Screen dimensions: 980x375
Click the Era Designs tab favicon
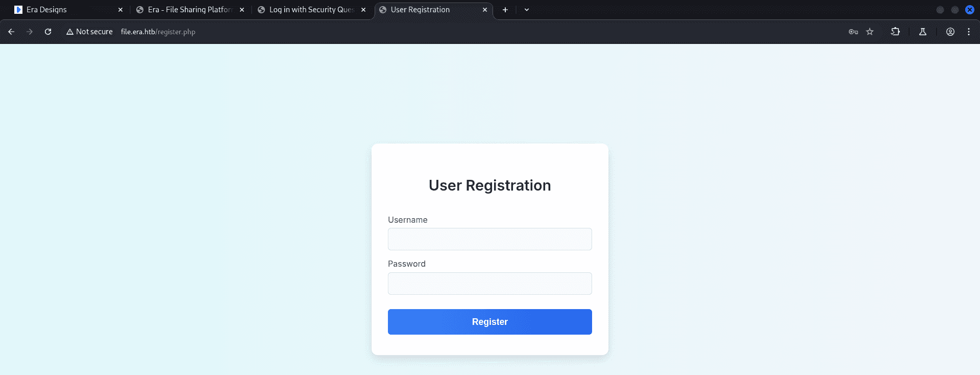point(18,10)
